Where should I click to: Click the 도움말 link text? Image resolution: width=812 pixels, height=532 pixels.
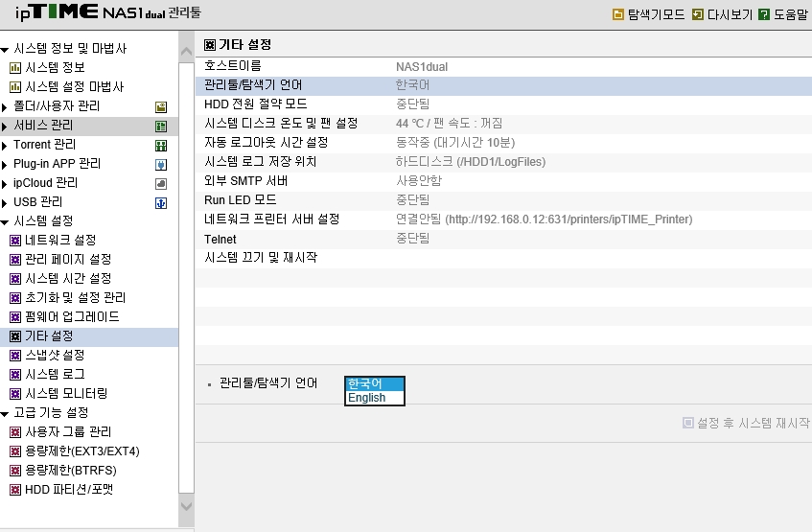pyautogui.click(x=791, y=14)
